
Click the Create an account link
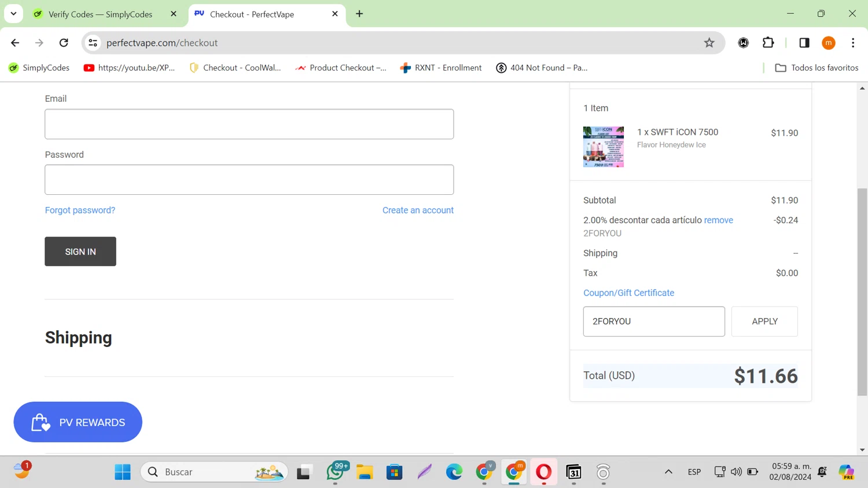tap(418, 210)
